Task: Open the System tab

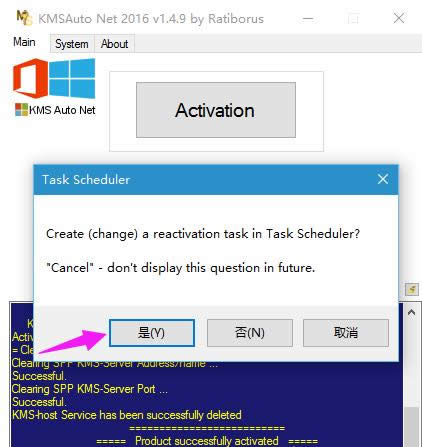Action: [72, 44]
